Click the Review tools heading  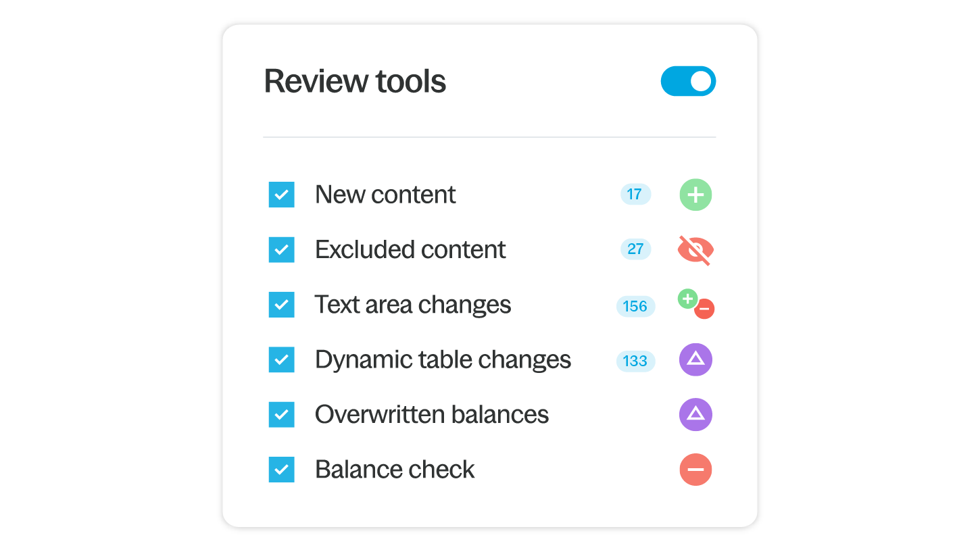[x=355, y=81]
